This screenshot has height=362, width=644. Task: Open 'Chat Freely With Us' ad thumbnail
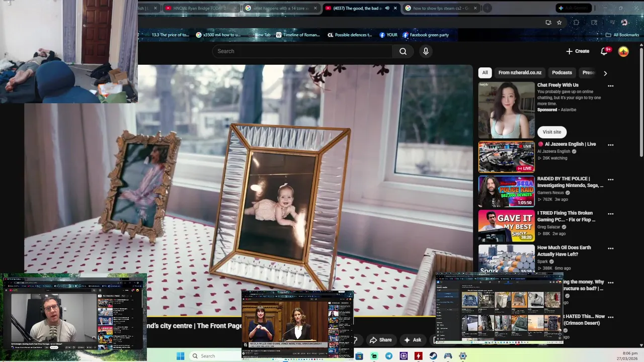[506, 110]
